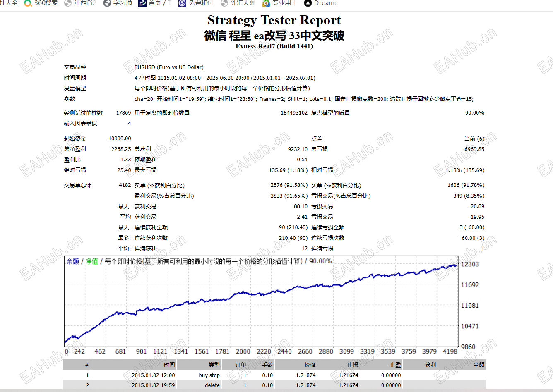Click the 净值 equity legend label
This screenshot has width=553, height=392.
pyautogui.click(x=92, y=261)
